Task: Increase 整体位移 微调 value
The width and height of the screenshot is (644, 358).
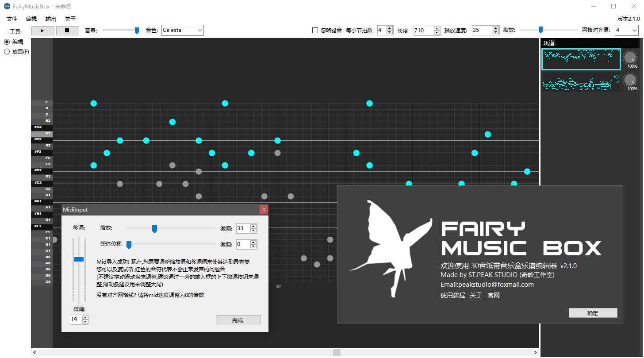Action: click(253, 242)
